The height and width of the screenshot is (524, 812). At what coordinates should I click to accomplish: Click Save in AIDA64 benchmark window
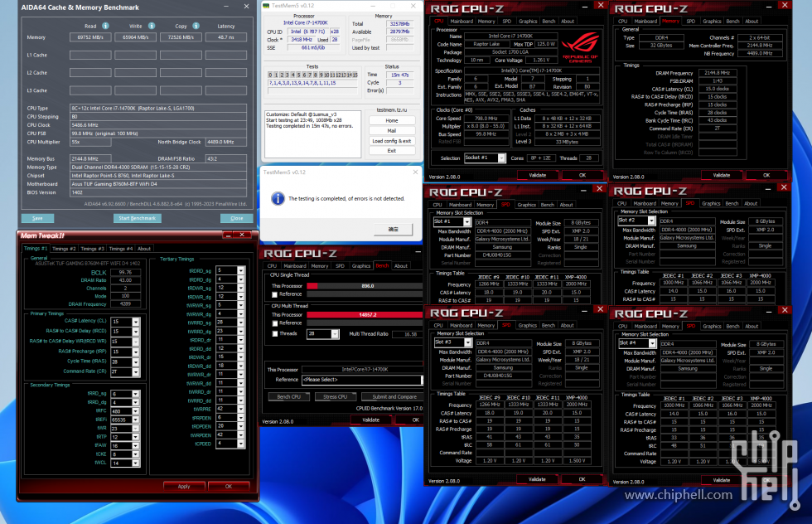37,218
